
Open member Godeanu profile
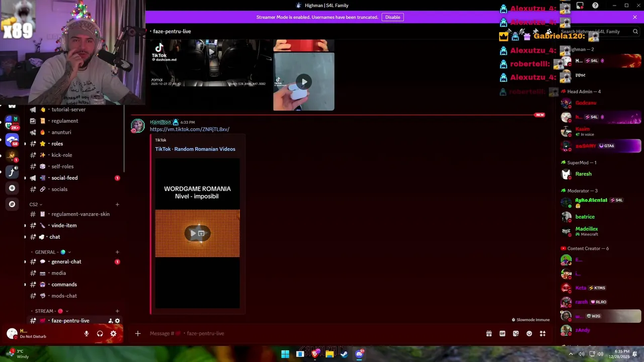coord(586,103)
